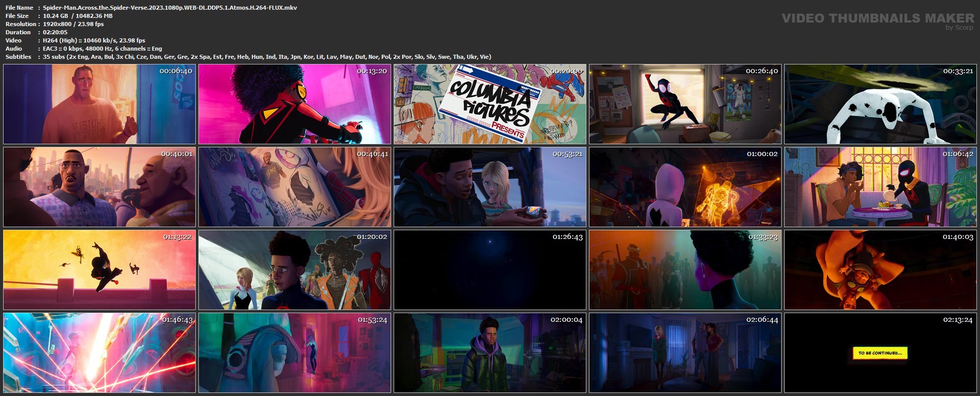The height and width of the screenshot is (396, 980).
Task: Select the thumbnail at 00:40:01
Action: click(x=99, y=187)
